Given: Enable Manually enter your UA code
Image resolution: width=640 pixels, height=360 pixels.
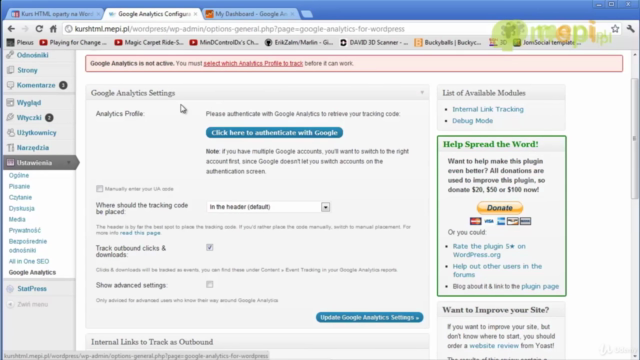Looking at the screenshot, I should click(x=100, y=189).
